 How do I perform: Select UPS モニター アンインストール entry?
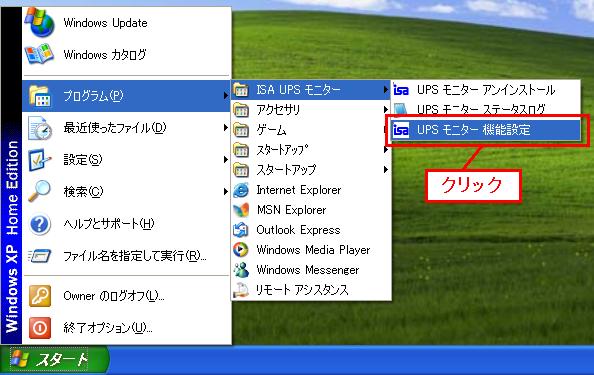point(486,90)
